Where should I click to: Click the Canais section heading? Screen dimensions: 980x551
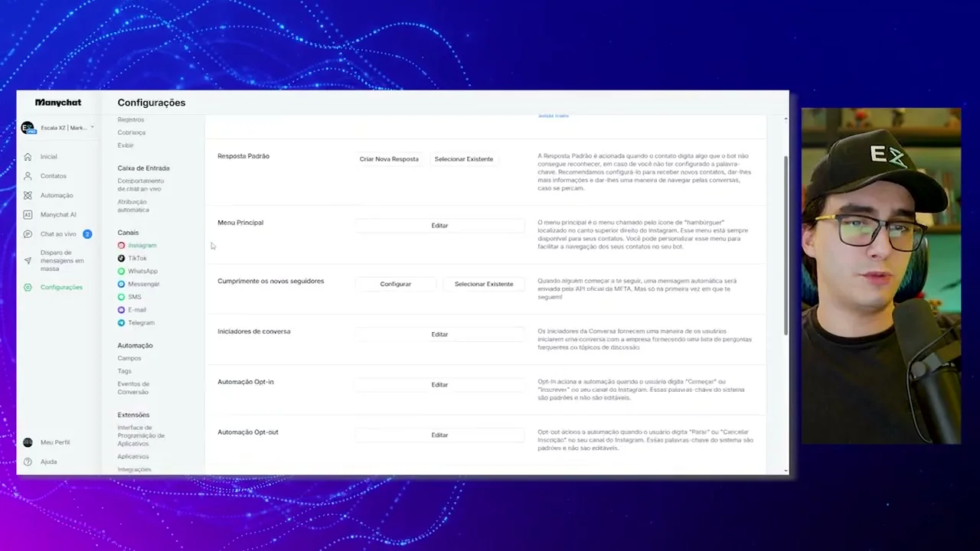pyautogui.click(x=129, y=233)
